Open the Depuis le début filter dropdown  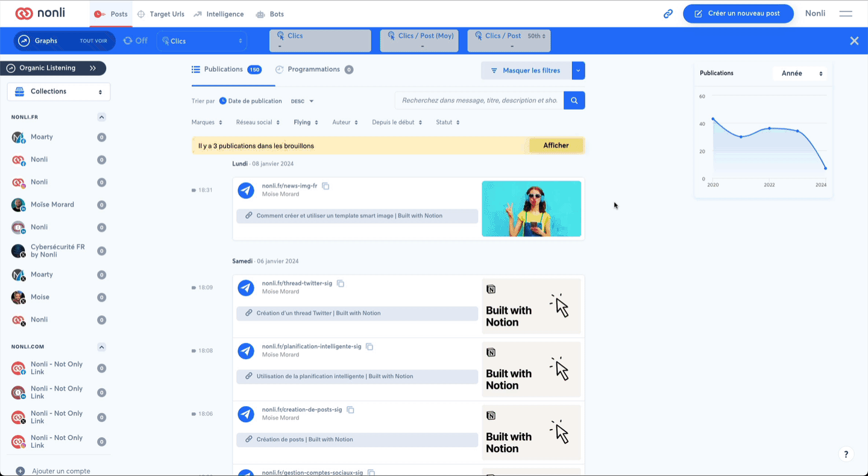tap(397, 122)
